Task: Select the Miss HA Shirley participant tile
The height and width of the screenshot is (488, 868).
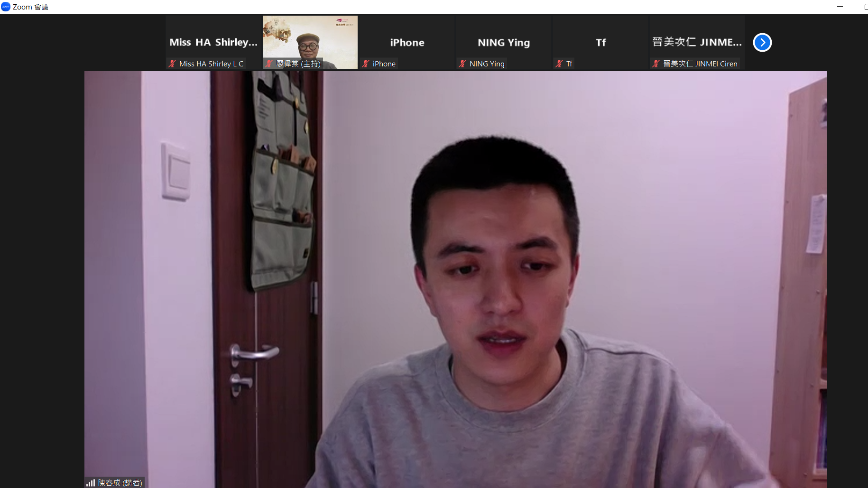Action: click(213, 42)
